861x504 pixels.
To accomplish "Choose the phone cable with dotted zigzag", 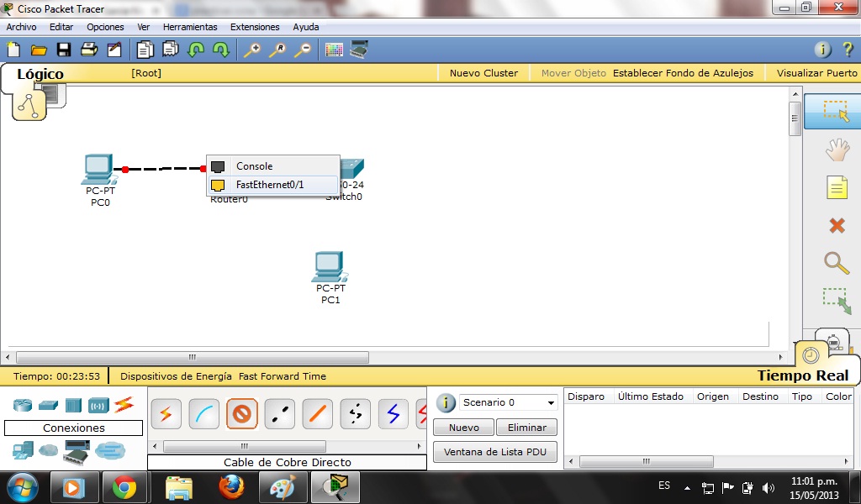I will pyautogui.click(x=356, y=414).
